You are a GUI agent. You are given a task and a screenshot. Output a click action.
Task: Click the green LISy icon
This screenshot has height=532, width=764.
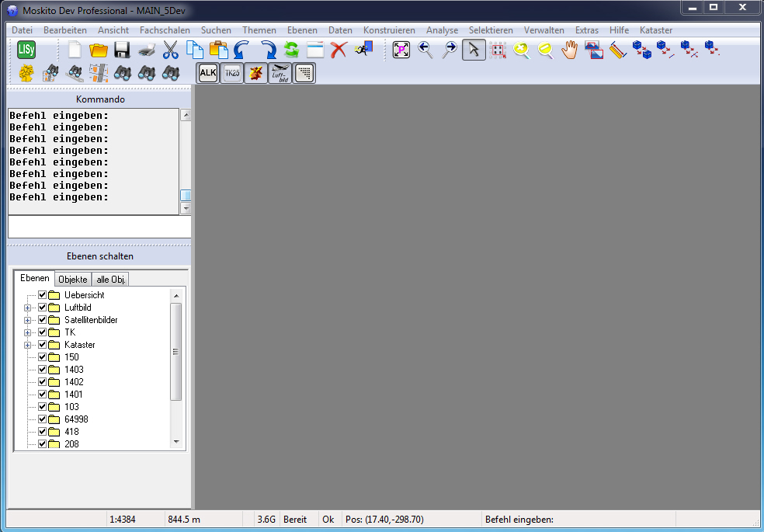tap(26, 50)
